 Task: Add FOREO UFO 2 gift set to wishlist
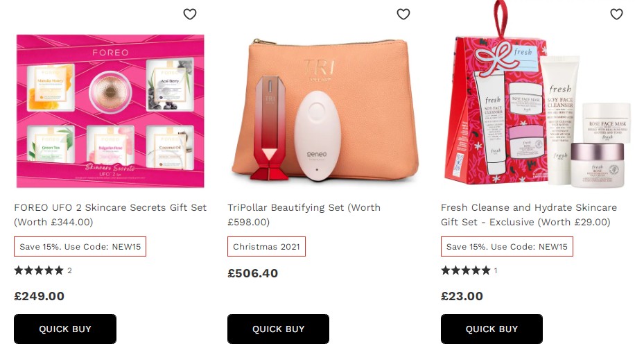(x=190, y=14)
